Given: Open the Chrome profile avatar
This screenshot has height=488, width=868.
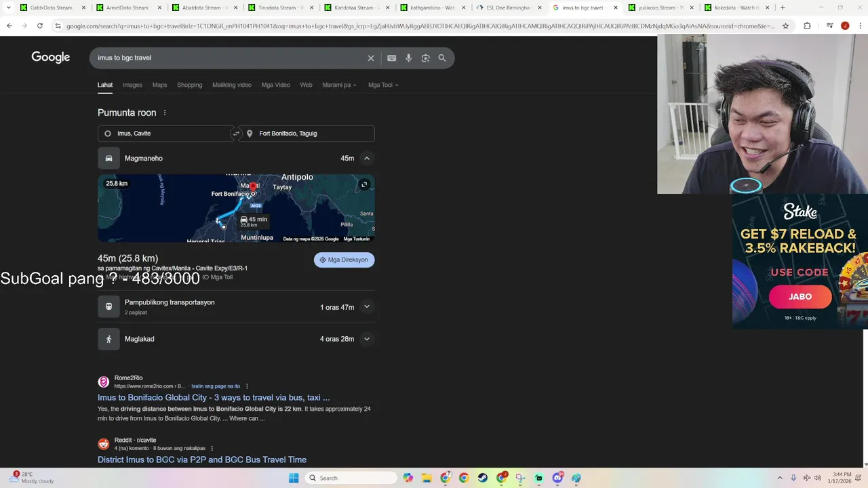Looking at the screenshot, I should pos(845,26).
